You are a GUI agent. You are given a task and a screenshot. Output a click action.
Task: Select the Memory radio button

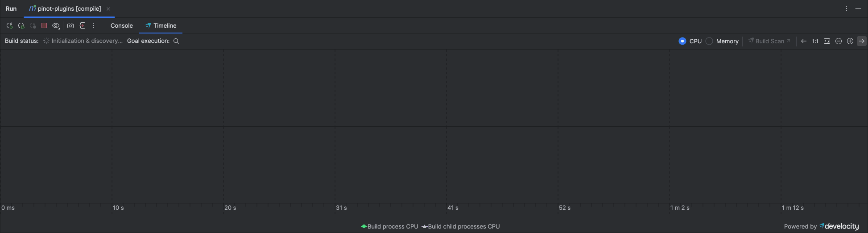709,41
